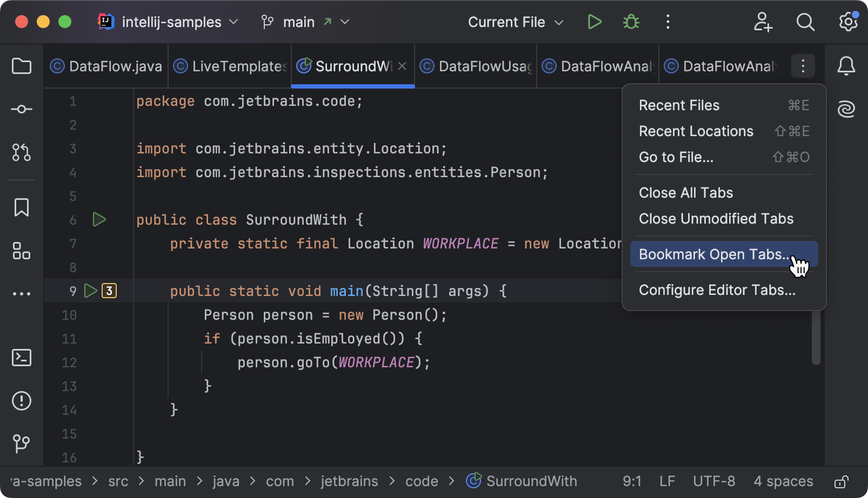This screenshot has height=498, width=868.
Task: Open the Pull Requests panel
Action: click(x=21, y=153)
